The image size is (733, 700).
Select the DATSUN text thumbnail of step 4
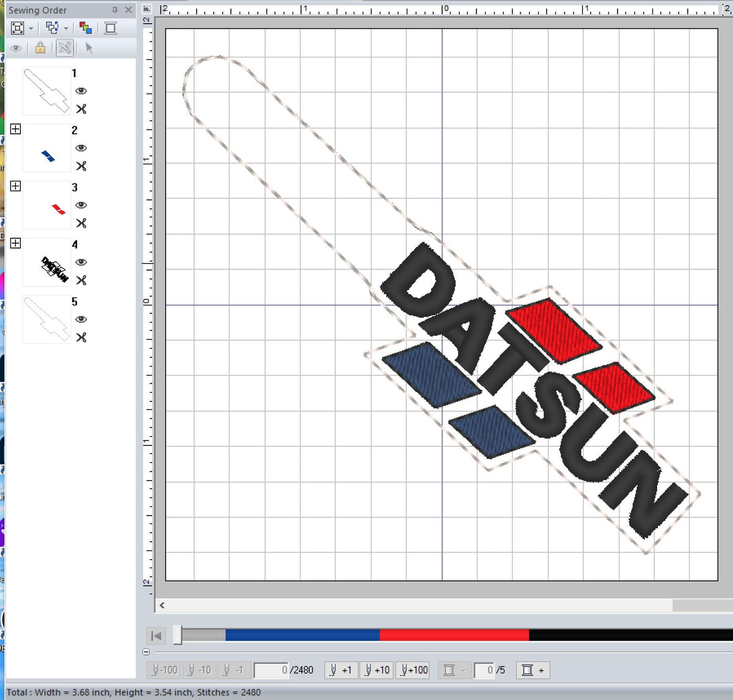pyautogui.click(x=46, y=263)
